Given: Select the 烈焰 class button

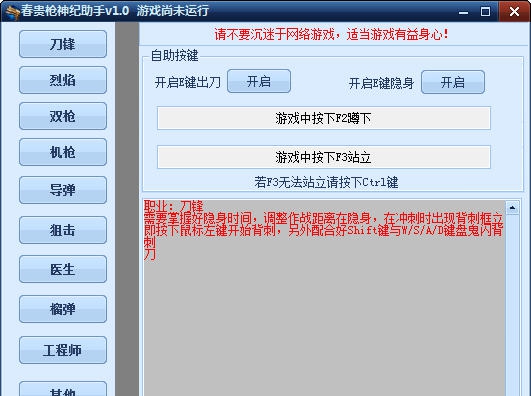Looking at the screenshot, I should [x=63, y=80].
